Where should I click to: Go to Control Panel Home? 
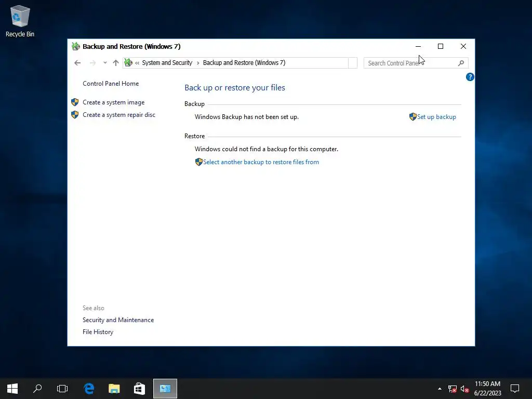[111, 84]
